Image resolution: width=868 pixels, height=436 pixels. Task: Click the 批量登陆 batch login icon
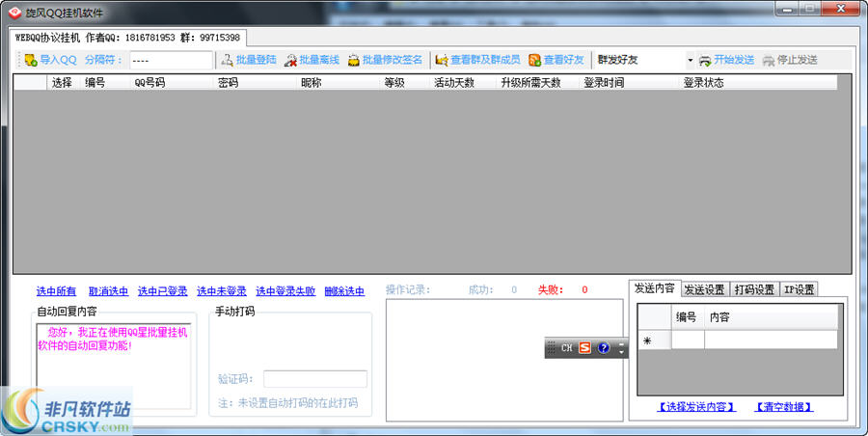click(227, 60)
